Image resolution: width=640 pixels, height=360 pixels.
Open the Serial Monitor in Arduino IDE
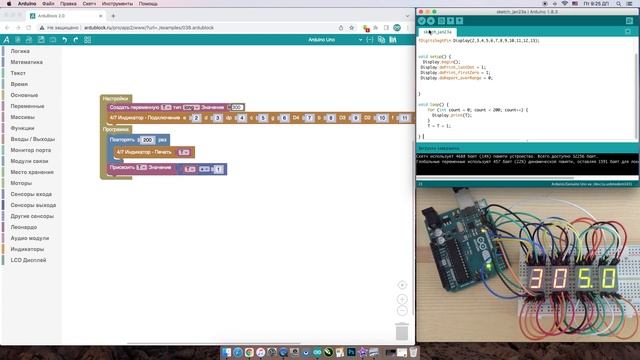point(629,20)
